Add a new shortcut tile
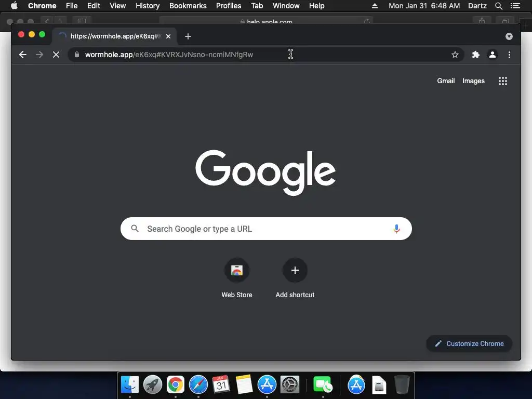The width and height of the screenshot is (532, 399). click(x=295, y=278)
